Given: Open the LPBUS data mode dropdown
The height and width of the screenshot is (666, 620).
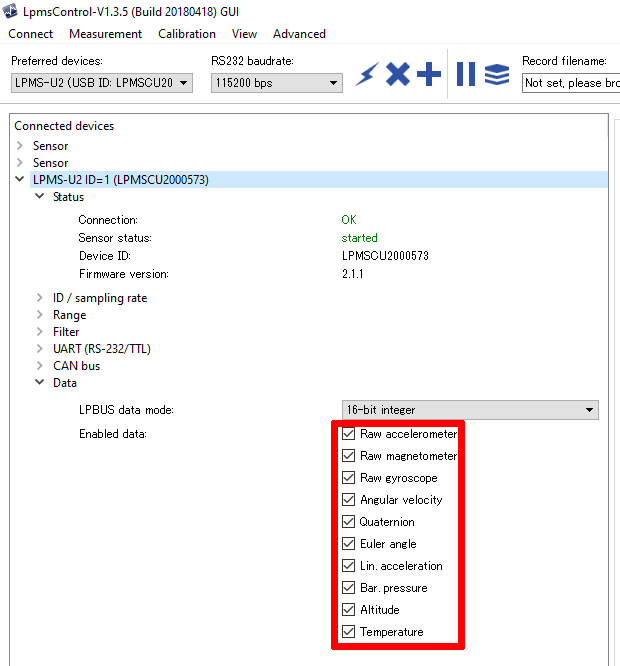Looking at the screenshot, I should click(x=470, y=410).
